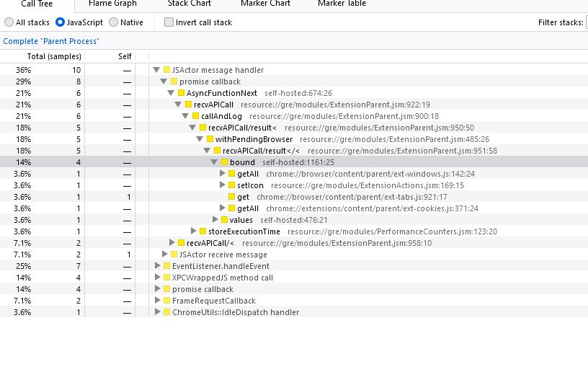Click the yellow category icon beside bound
Screen dimensions: 588x367
coord(225,162)
